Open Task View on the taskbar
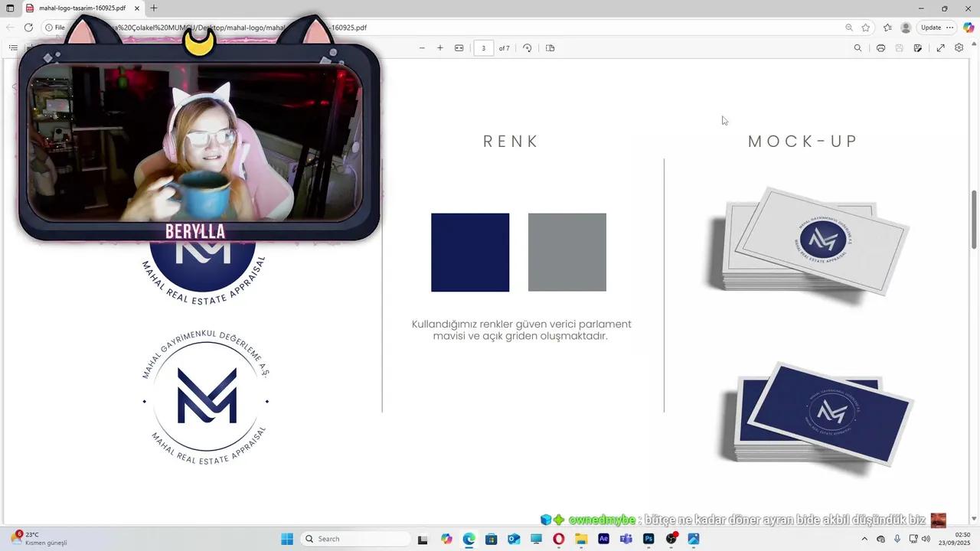This screenshot has width=980, height=551. click(x=423, y=539)
